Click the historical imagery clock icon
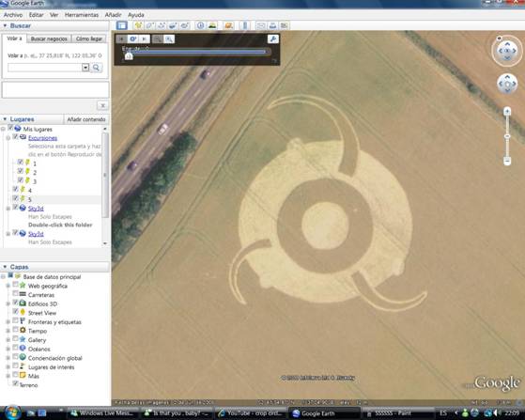 coord(200,25)
